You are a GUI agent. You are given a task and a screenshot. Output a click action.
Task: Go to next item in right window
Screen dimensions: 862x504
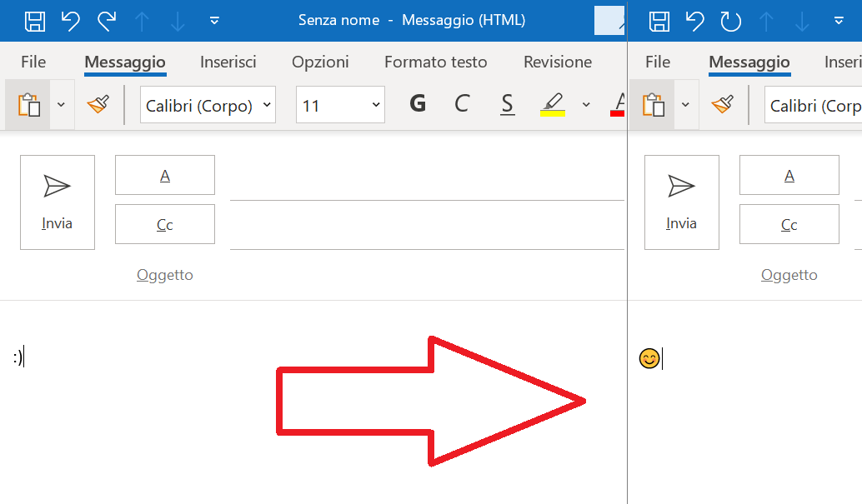(802, 22)
